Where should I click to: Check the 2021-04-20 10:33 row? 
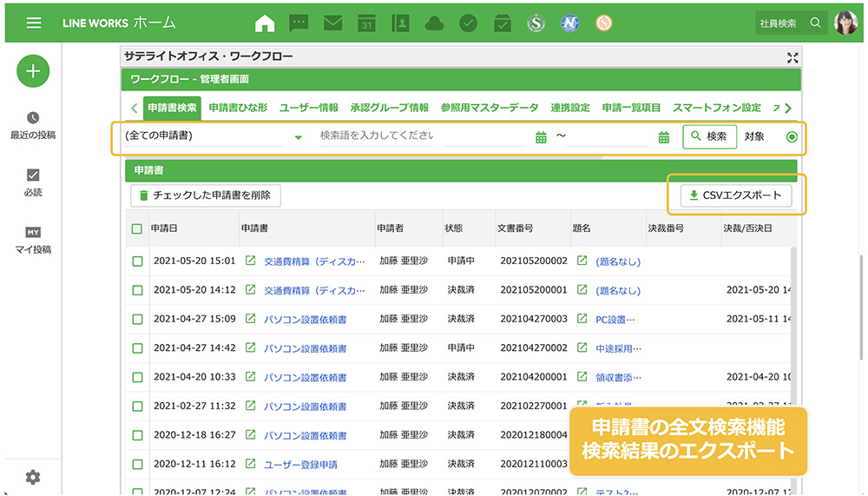point(137,377)
